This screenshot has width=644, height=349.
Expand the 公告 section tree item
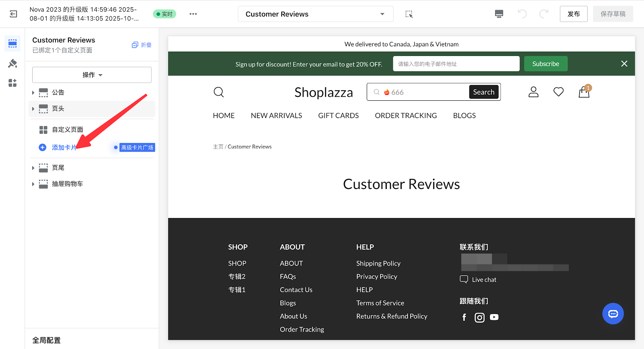[33, 93]
